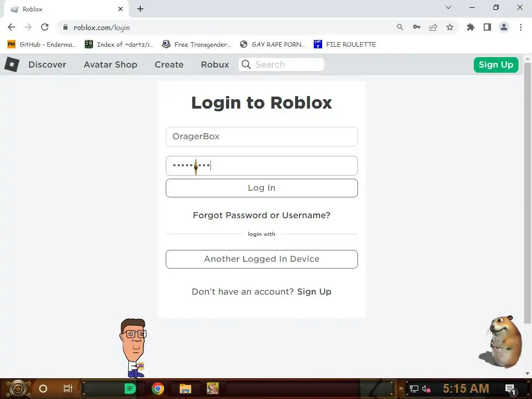532x399 pixels.
Task: Open the Create page
Action: coord(169,64)
